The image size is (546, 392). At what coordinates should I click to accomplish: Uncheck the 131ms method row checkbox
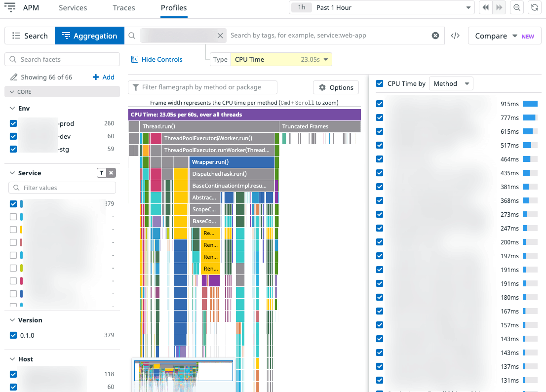380,380
